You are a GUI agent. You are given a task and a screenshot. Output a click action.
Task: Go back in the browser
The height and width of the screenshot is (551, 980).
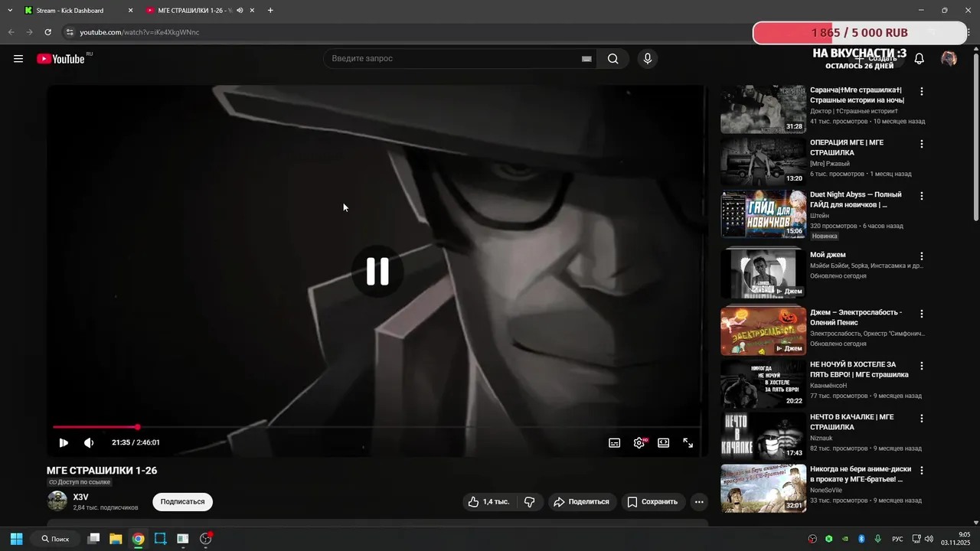coord(11,32)
